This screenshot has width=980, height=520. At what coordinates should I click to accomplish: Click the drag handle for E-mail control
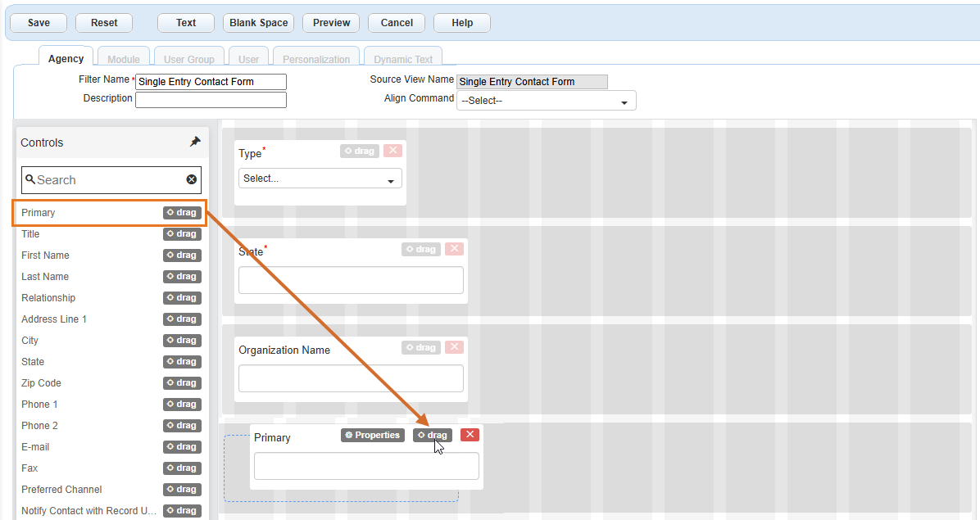(182, 447)
